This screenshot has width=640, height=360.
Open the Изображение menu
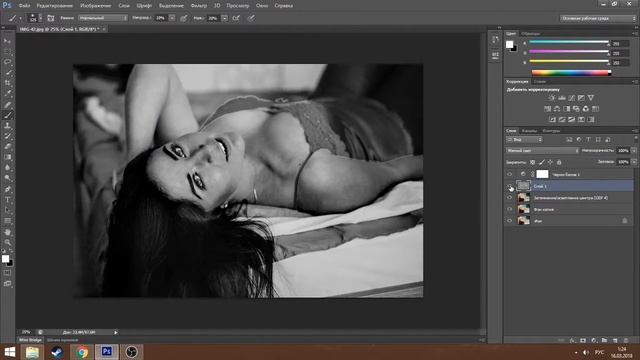tap(96, 6)
